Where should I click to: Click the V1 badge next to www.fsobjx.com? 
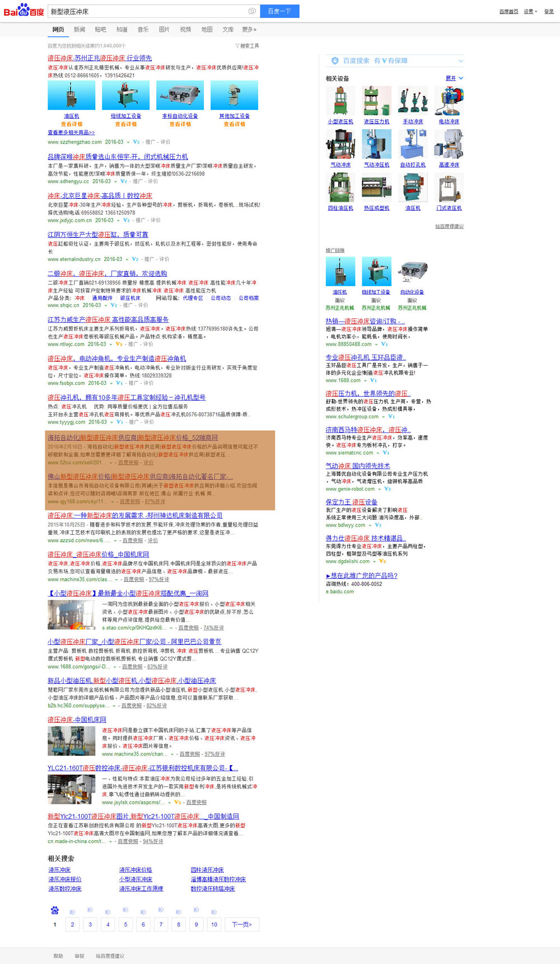click(119, 383)
